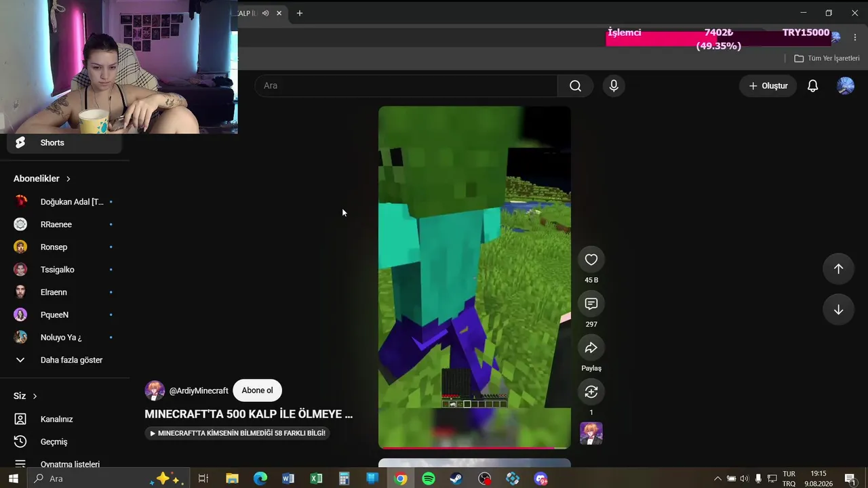Click the Oluştur create button

click(768, 85)
